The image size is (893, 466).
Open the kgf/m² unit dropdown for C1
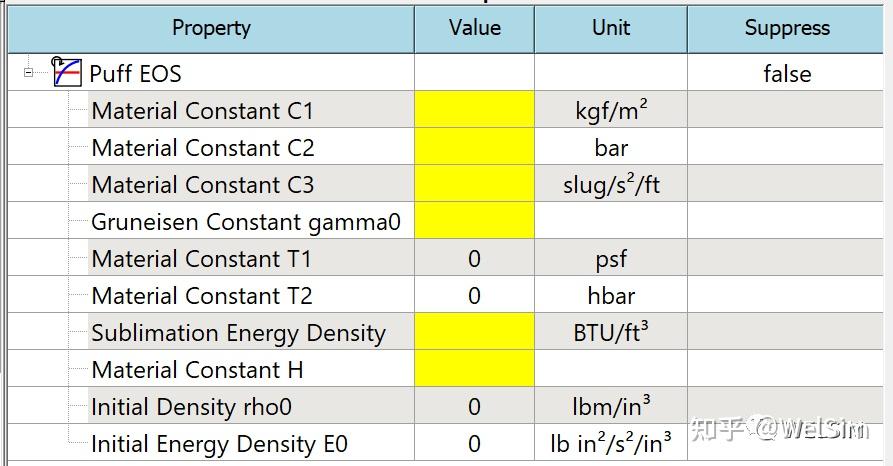[611, 110]
